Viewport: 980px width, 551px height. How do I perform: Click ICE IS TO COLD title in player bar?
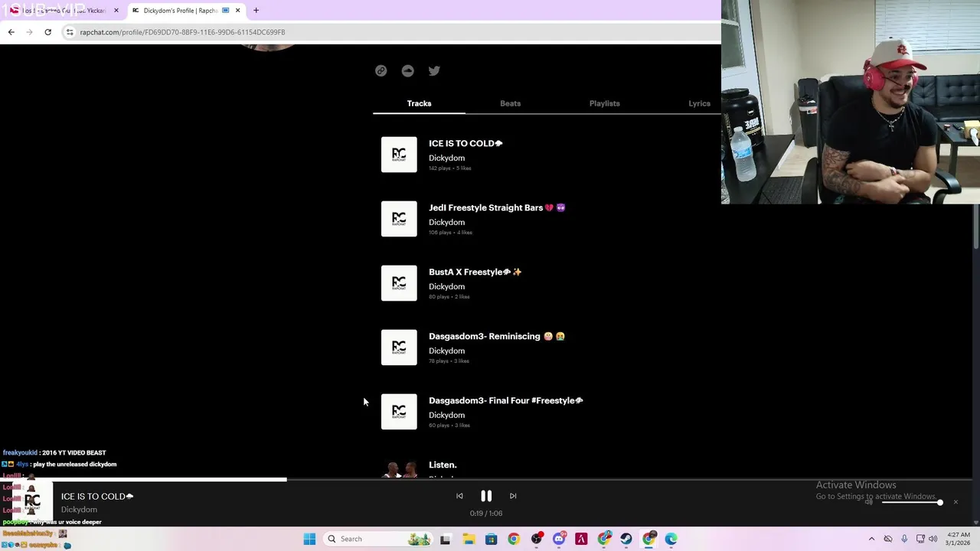(97, 496)
